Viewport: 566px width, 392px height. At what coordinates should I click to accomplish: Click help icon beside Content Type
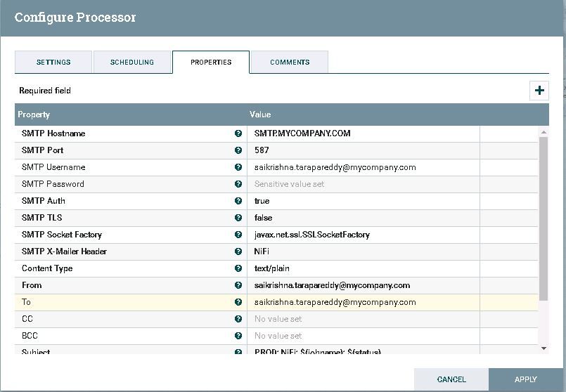pos(238,268)
